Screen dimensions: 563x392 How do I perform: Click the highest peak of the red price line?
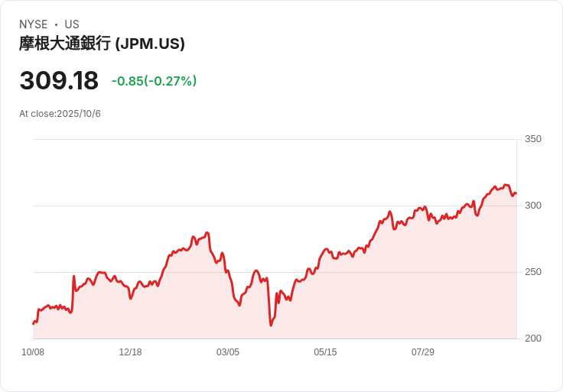click(506, 185)
